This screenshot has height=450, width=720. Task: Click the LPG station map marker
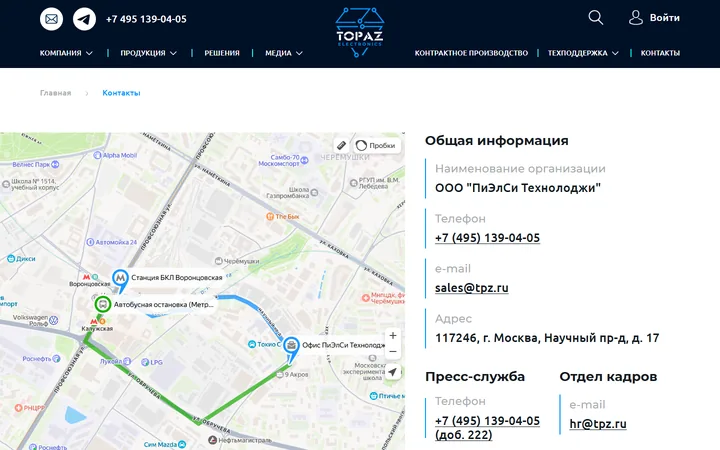click(x=152, y=362)
